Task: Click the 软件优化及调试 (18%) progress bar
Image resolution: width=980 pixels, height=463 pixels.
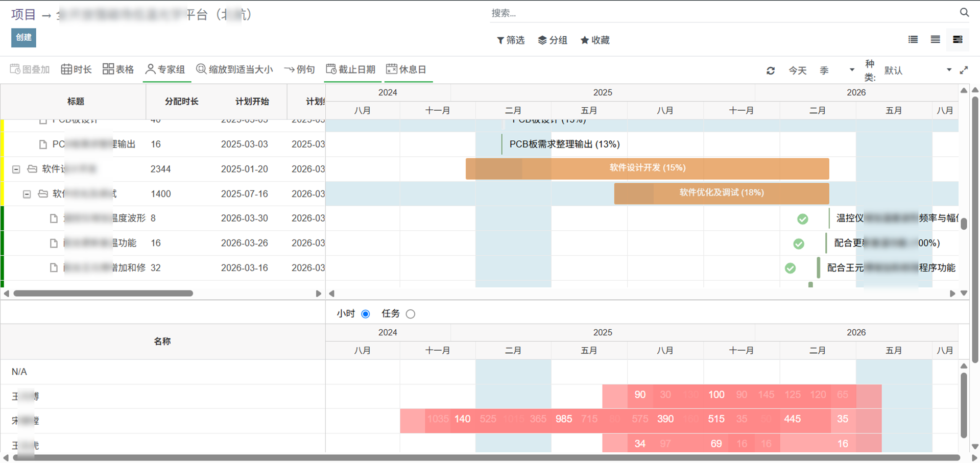Action: point(721,193)
